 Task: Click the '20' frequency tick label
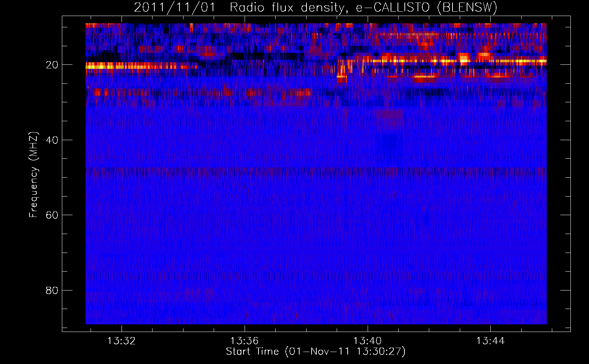(x=52, y=65)
